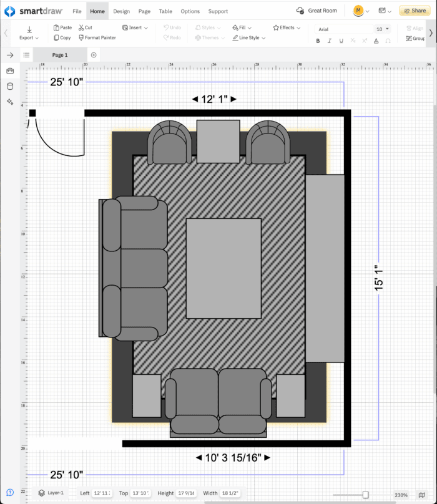
Task: Open the Support menu
Action: [x=218, y=11]
